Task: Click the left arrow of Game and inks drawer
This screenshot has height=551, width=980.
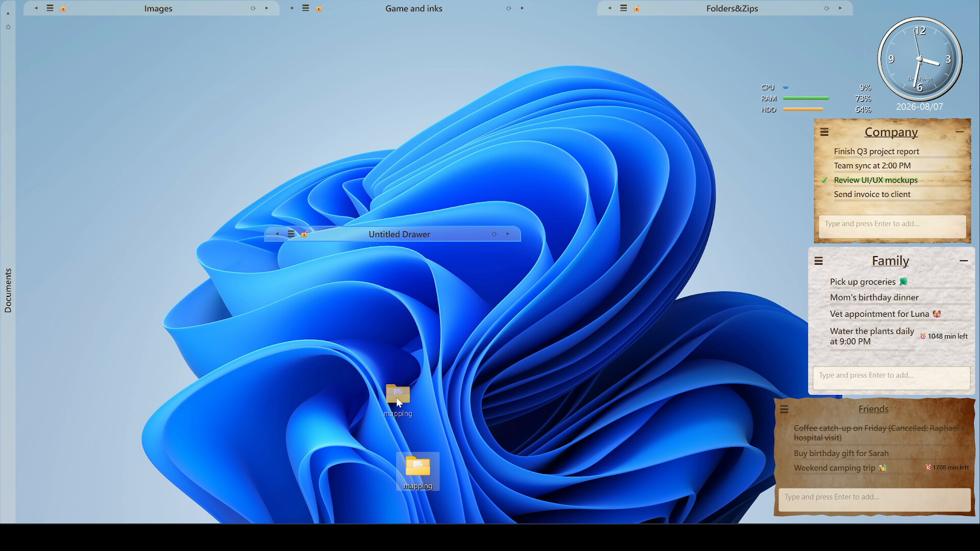Action: [292, 8]
